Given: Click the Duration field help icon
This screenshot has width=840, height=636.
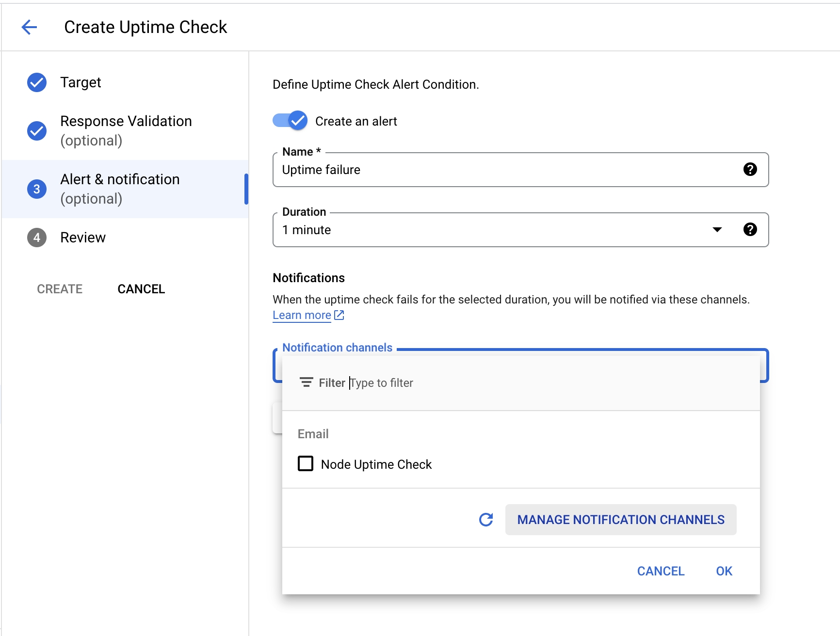Looking at the screenshot, I should (750, 230).
